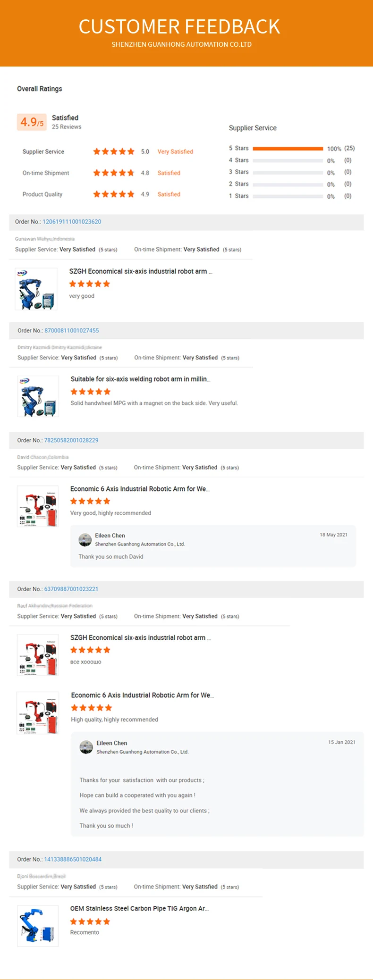
Task: Click thumbnail beside 'High quality, highly recommended'
Action: pos(38,713)
